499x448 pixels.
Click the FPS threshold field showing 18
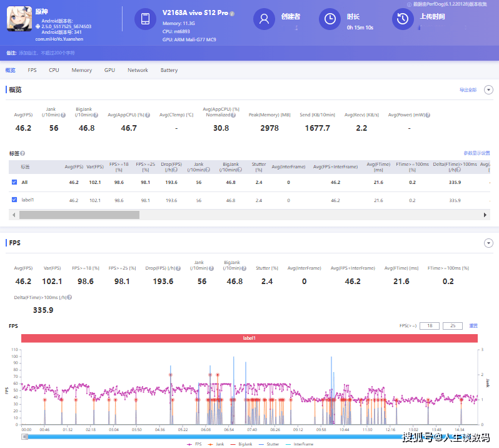[429, 326]
